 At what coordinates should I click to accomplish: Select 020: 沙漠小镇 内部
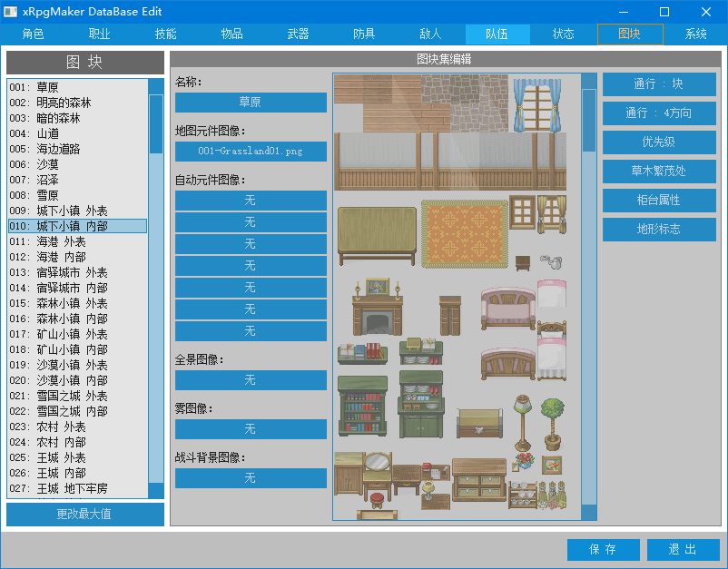[x=78, y=380]
